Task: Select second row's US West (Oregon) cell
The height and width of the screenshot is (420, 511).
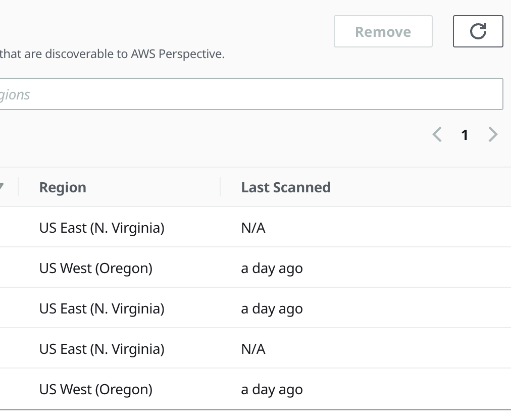Action: [x=95, y=268]
